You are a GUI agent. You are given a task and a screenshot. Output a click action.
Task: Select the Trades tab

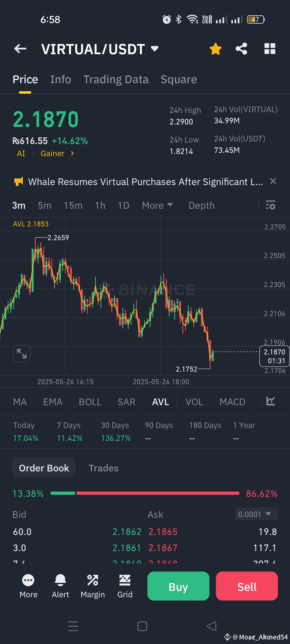[103, 468]
